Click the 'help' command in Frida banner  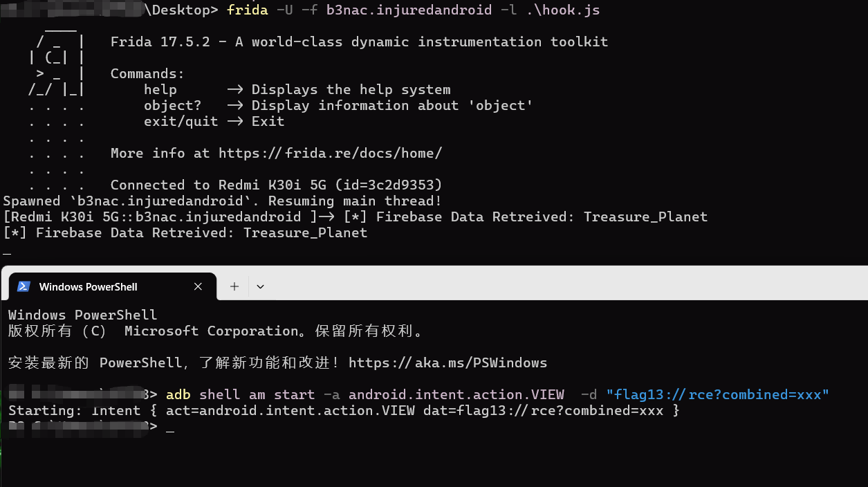(160, 90)
